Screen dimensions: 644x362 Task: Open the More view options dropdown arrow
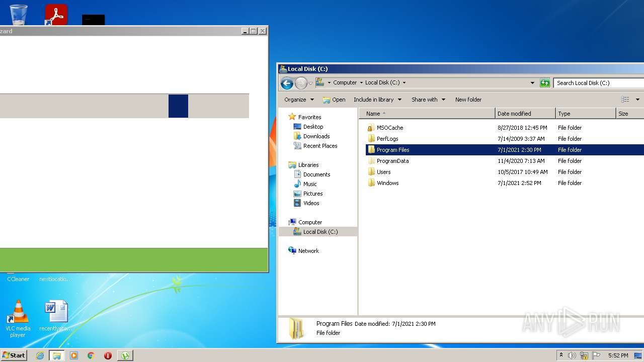[x=637, y=100]
